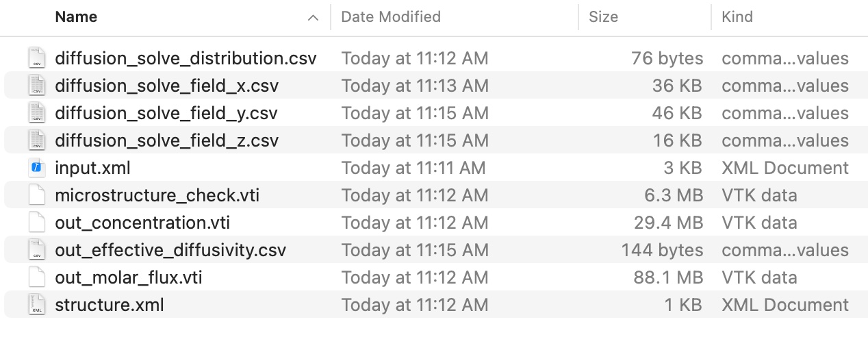Sort files by the Name column header

(75, 17)
